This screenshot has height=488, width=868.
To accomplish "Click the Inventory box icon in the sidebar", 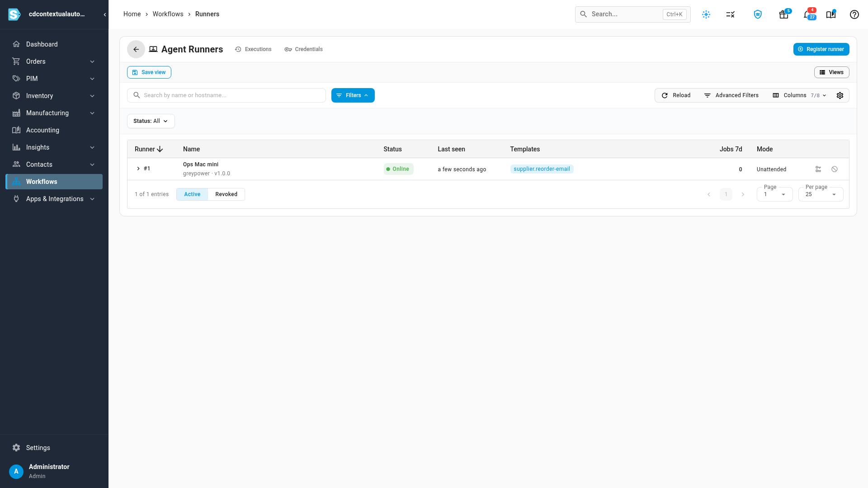I will tap(16, 96).
